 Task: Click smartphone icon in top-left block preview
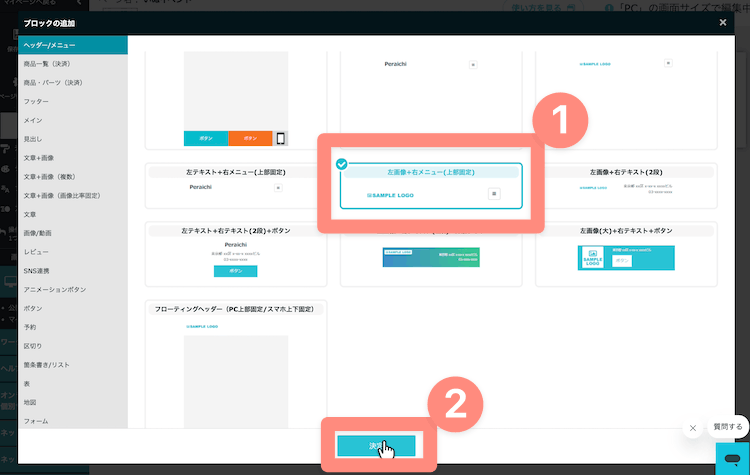(x=280, y=139)
